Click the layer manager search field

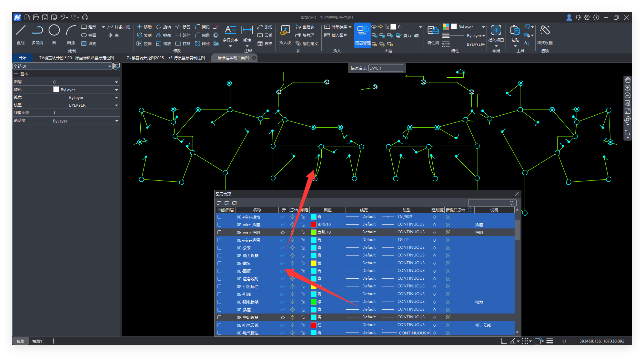pyautogui.click(x=489, y=203)
